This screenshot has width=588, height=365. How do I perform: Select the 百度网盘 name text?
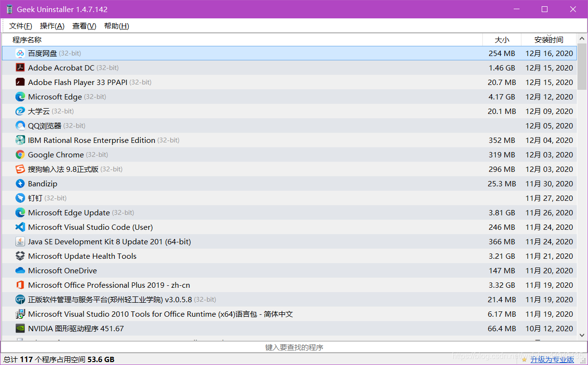point(42,53)
